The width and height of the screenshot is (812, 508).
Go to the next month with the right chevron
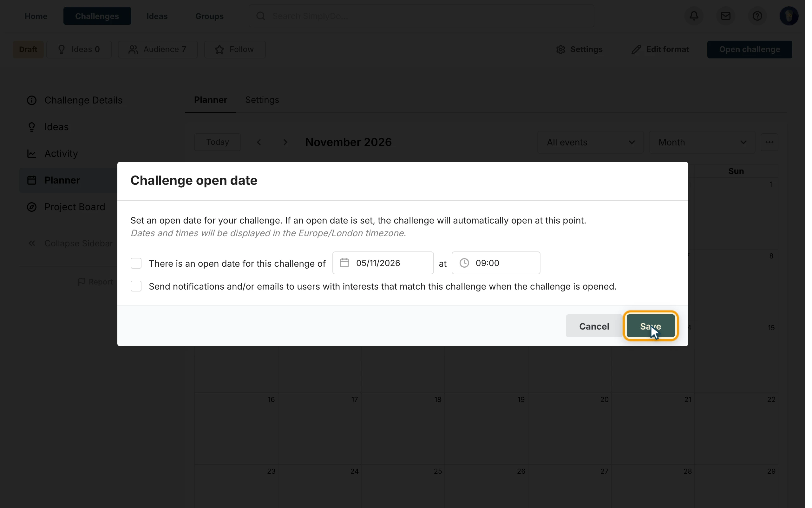coord(285,142)
